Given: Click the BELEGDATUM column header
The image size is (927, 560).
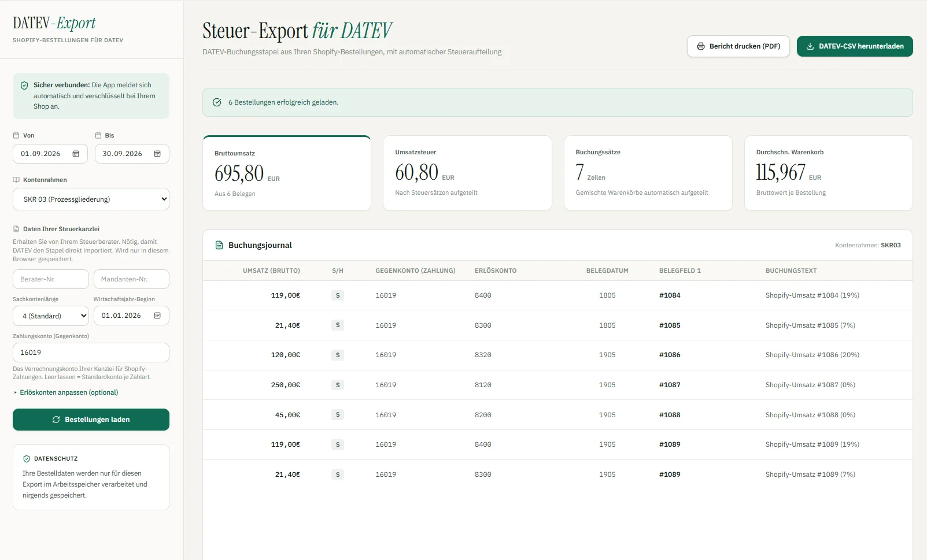Looking at the screenshot, I should [607, 270].
